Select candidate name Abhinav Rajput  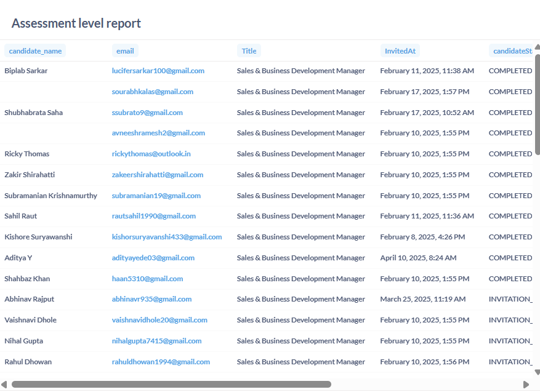30,300
